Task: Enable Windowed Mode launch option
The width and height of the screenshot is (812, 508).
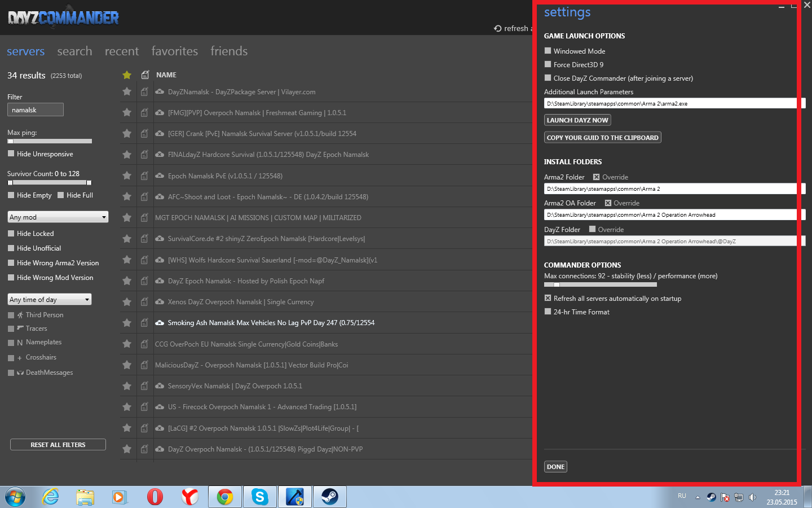Action: pos(548,51)
